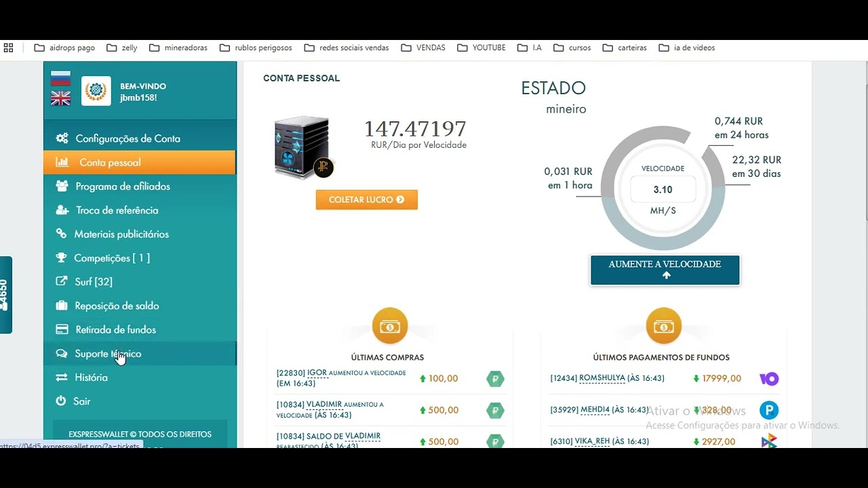The height and width of the screenshot is (488, 868).
Task: Open the aidrops pago bookmark folder
Action: [64, 48]
